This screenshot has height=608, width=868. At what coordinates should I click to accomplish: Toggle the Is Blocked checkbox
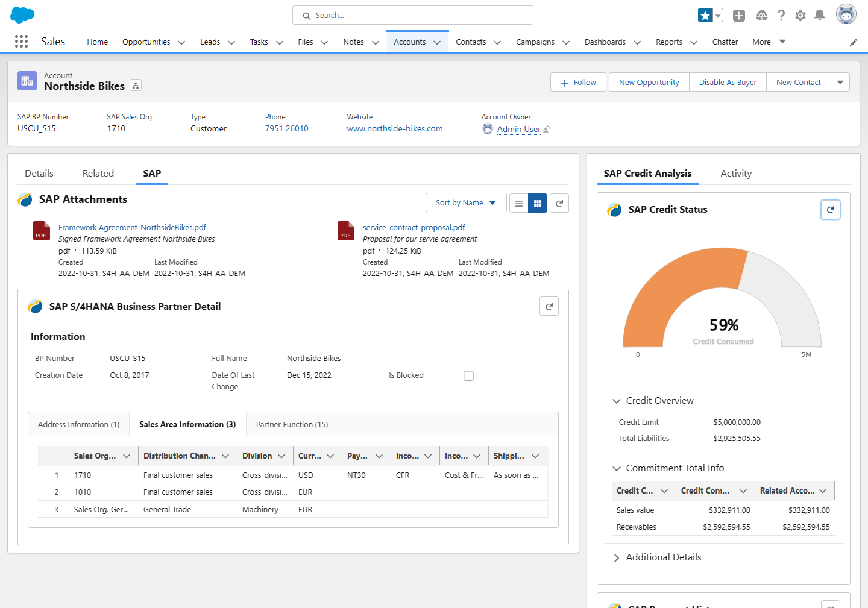tap(469, 376)
